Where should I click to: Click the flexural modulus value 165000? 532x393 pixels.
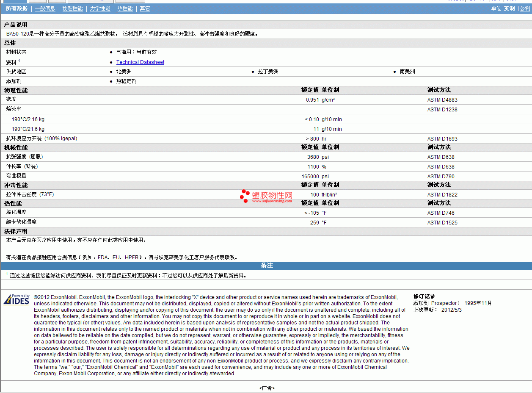click(x=311, y=177)
